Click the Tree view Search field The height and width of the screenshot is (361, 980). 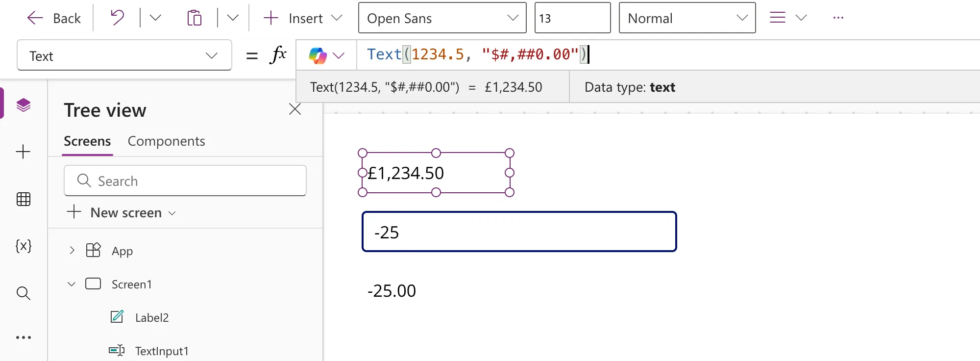coord(185,180)
